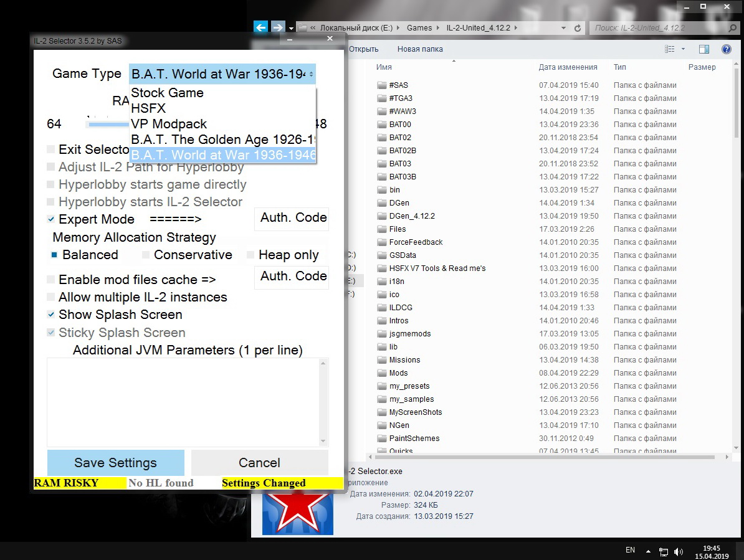This screenshot has width=744, height=560.
Task: Click the Forward arrow in Explorer
Action: (x=278, y=27)
